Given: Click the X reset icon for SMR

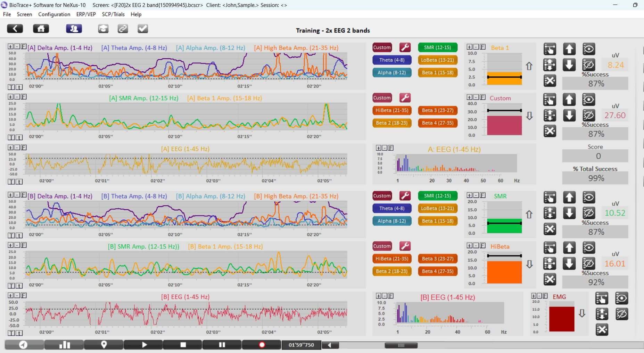Looking at the screenshot, I should pos(550,229).
